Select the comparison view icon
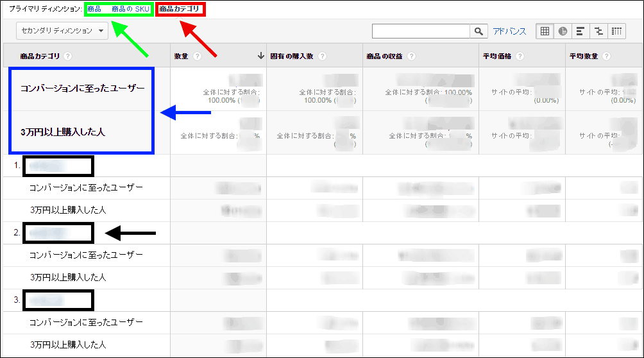Image resolution: width=644 pixels, height=358 pixels. click(598, 31)
